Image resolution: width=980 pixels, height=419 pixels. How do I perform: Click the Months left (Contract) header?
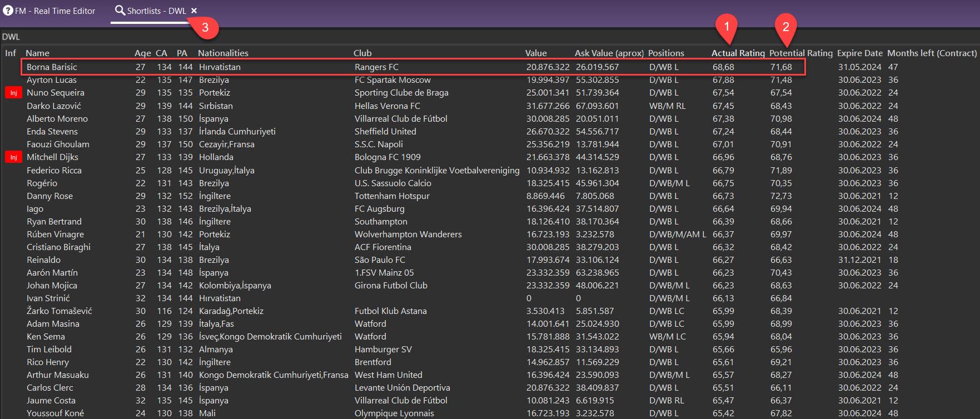[x=932, y=53]
